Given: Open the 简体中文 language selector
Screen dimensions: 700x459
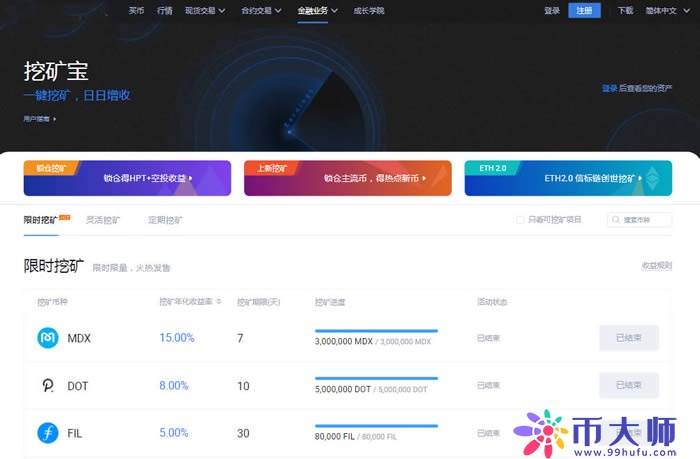Looking at the screenshot, I should 664,11.
